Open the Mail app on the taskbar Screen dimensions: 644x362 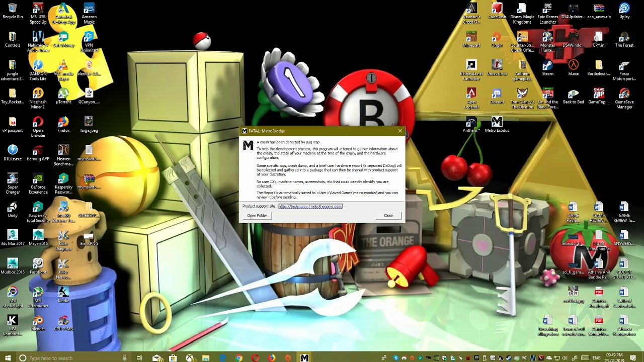click(156, 357)
